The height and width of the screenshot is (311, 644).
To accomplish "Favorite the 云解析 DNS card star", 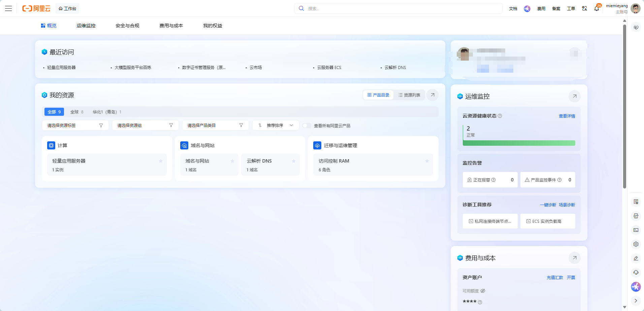I will [x=293, y=161].
